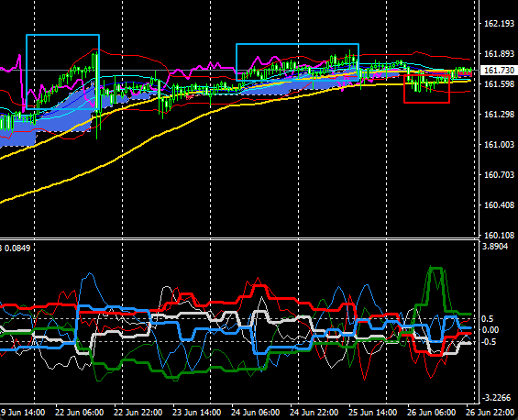Image resolution: width=518 pixels, height=420 pixels.
Task: Select the wide cyan rectangle near 24 Jun
Action: click(x=297, y=62)
